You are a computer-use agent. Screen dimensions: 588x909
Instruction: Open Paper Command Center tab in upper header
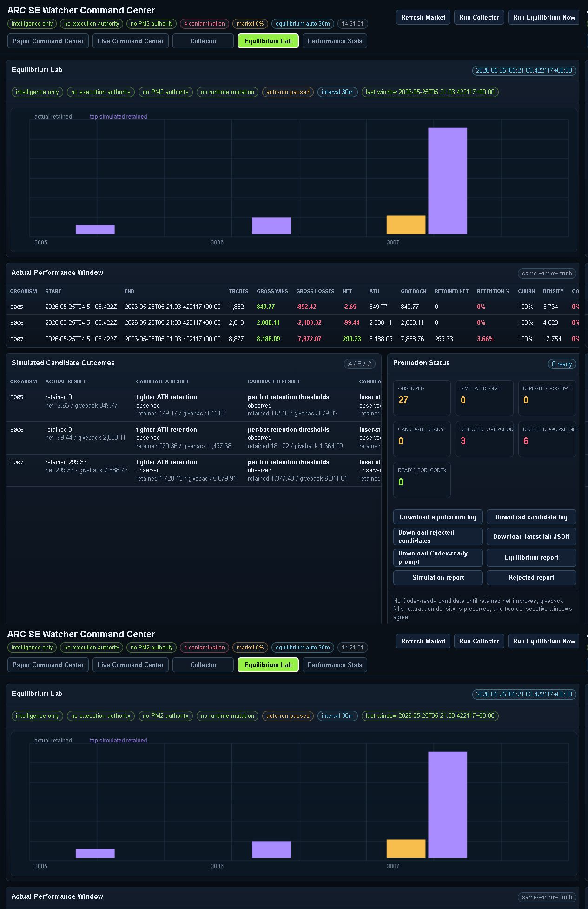tap(48, 41)
